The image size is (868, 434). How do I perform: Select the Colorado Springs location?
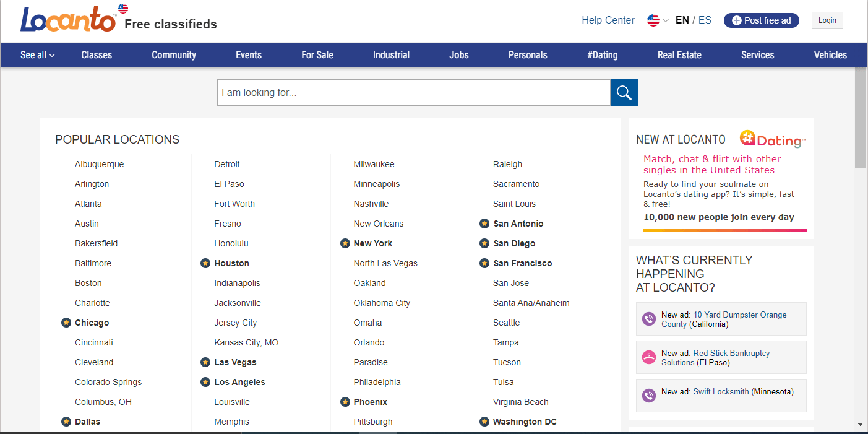108,382
